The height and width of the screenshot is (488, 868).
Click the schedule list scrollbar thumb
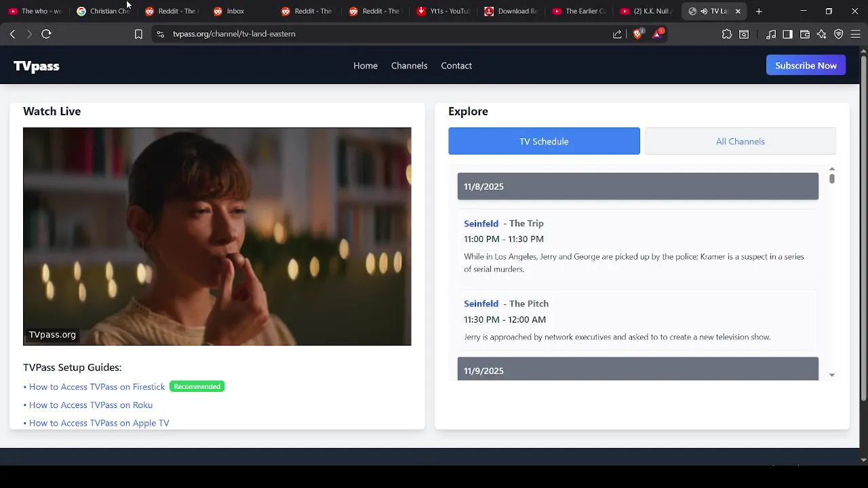[831, 179]
